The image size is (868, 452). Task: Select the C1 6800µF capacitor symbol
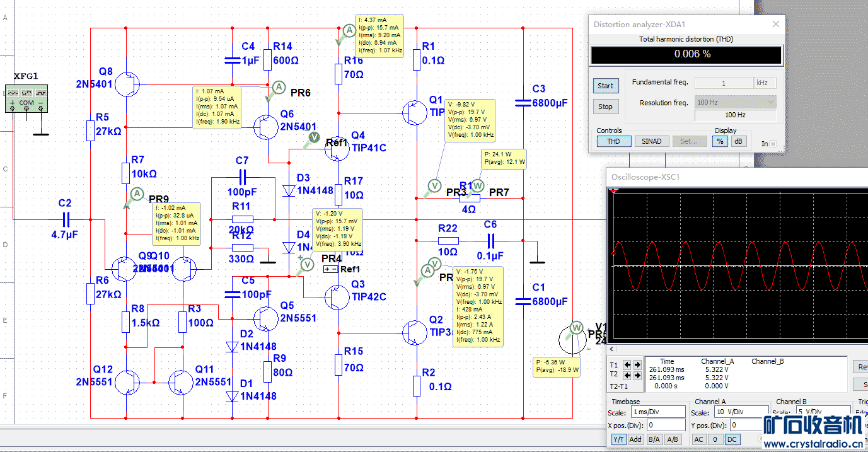coord(523,301)
